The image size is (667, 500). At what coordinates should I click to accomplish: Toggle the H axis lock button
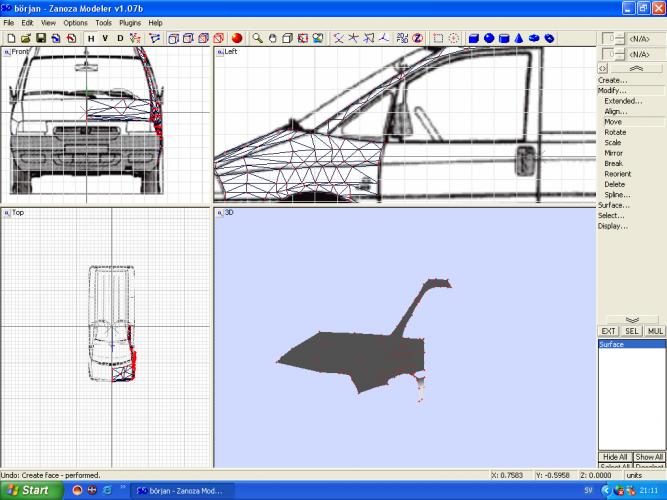pos(91,38)
